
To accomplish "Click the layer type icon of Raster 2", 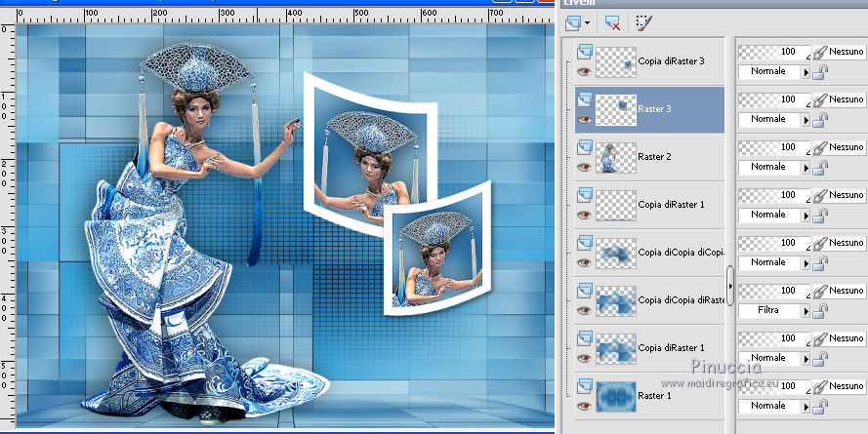I will (584, 146).
